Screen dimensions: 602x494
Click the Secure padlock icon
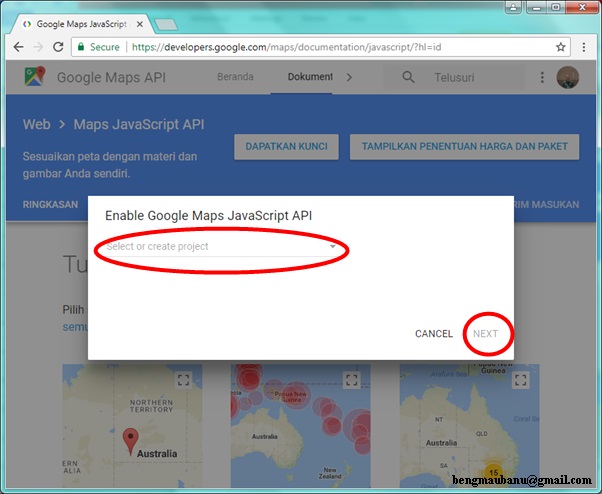click(x=81, y=47)
